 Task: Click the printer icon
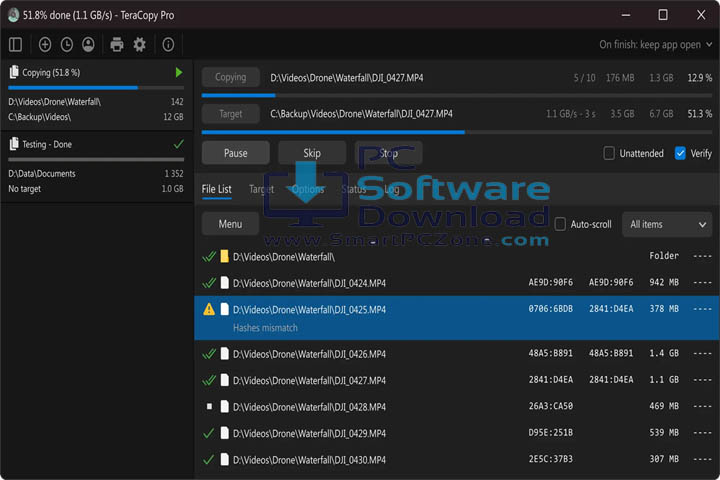coord(117,45)
